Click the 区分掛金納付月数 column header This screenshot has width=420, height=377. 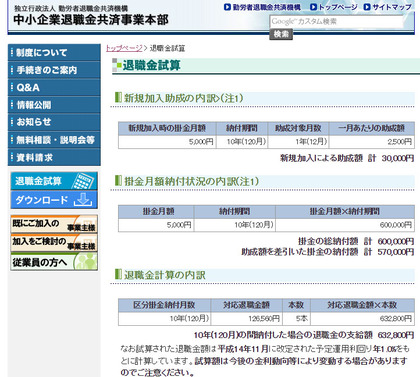pyautogui.click(x=164, y=305)
